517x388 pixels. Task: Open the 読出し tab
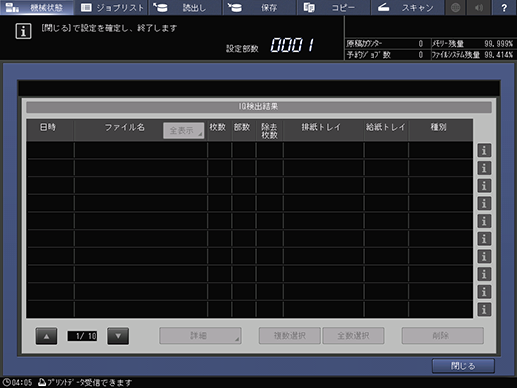pos(185,7)
